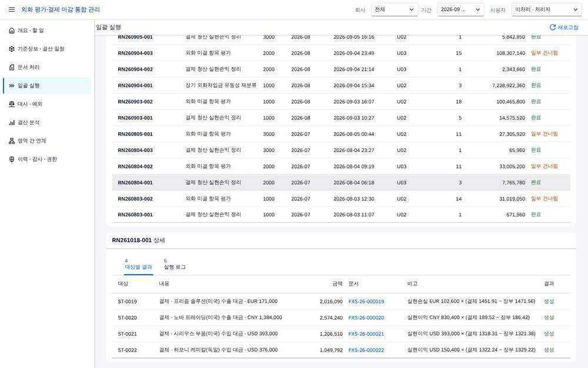This screenshot has height=368, width=588.
Task: Open the 사용자 dropdown showing 이처리 · 처리자
Action: pos(546,10)
